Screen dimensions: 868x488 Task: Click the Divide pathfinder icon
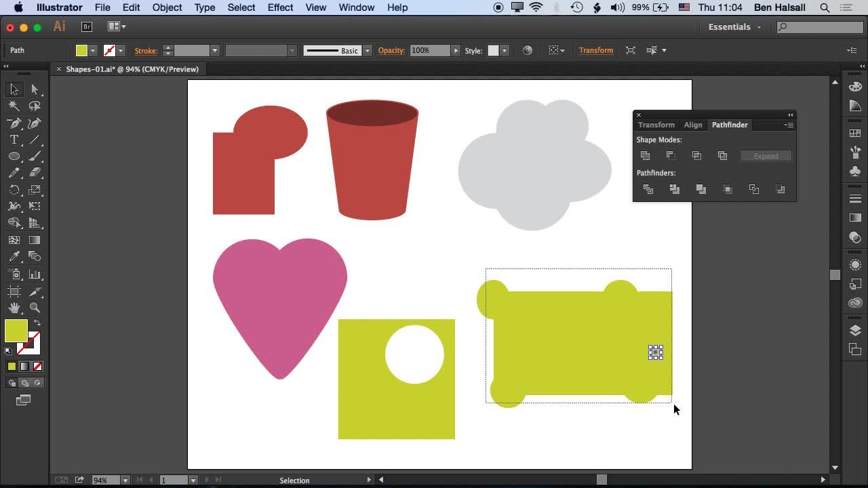tap(648, 189)
